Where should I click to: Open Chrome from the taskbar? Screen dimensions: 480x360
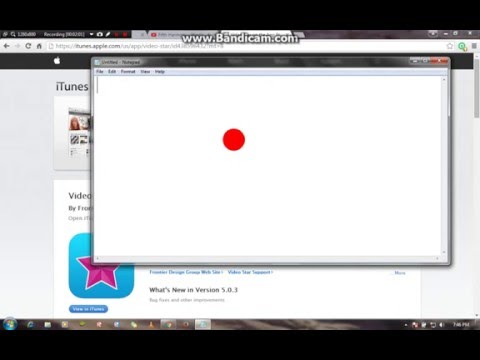(x=169, y=324)
